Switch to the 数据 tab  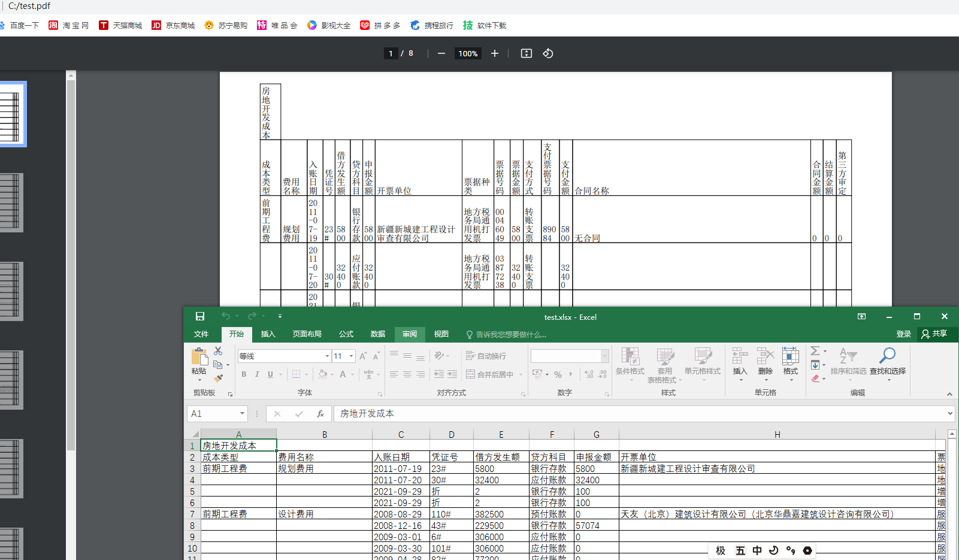click(x=378, y=334)
